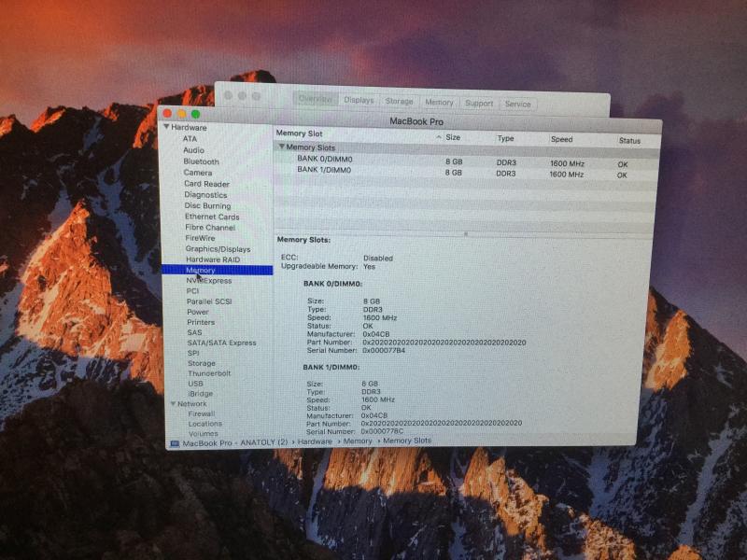The height and width of the screenshot is (560, 747).
Task: Open the Support tab in About This Mac
Action: point(479,103)
